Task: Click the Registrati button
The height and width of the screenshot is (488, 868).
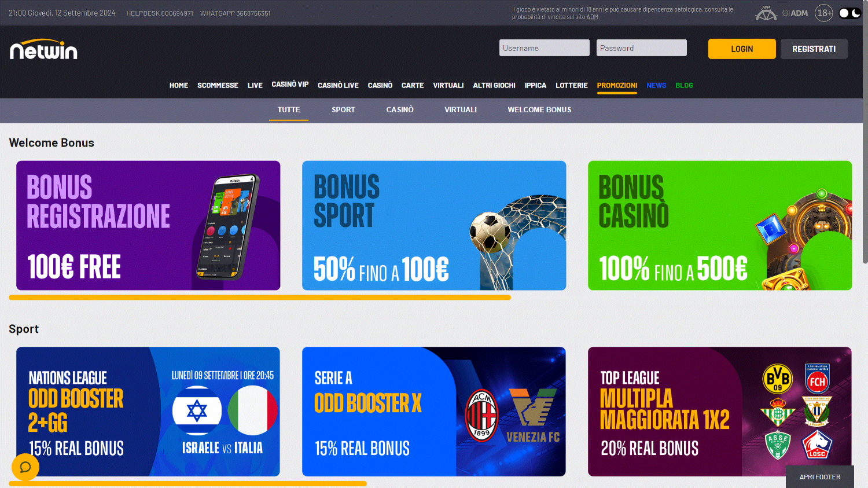Action: click(x=814, y=49)
